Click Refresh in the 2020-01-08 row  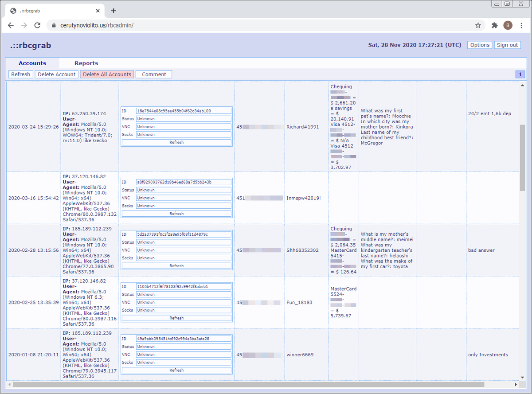click(x=176, y=370)
